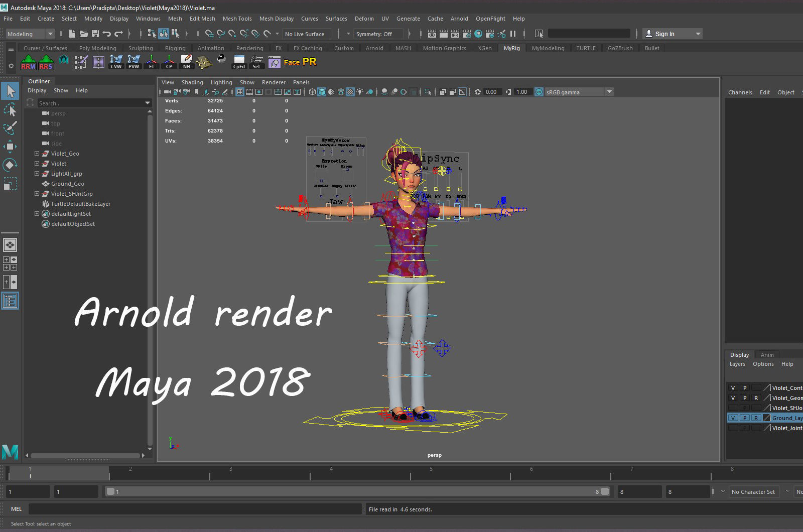
Task: Toggle visibility of Violet_Cont layer
Action: pos(733,388)
